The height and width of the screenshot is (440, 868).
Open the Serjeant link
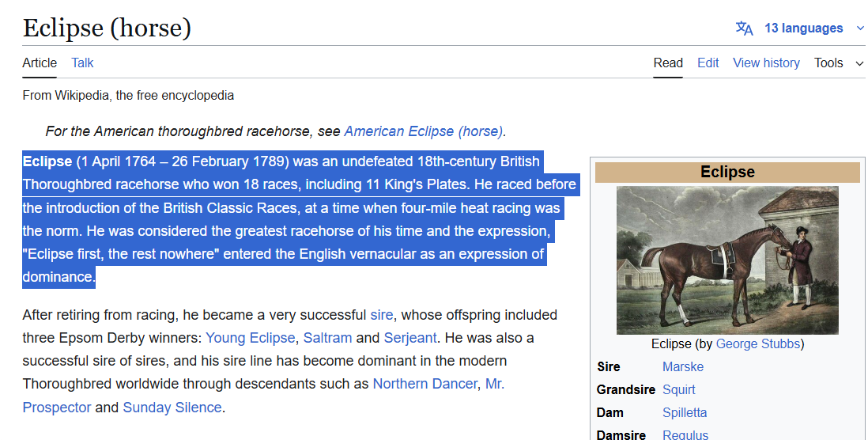(410, 338)
